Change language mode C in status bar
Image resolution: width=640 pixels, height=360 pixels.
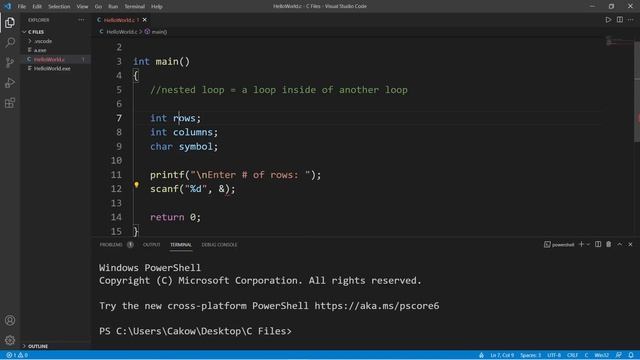[x=586, y=355]
